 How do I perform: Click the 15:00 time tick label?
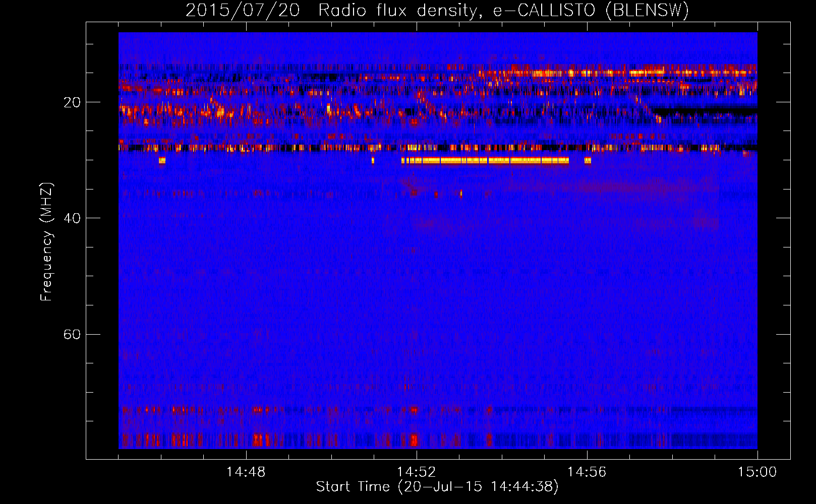click(x=757, y=472)
